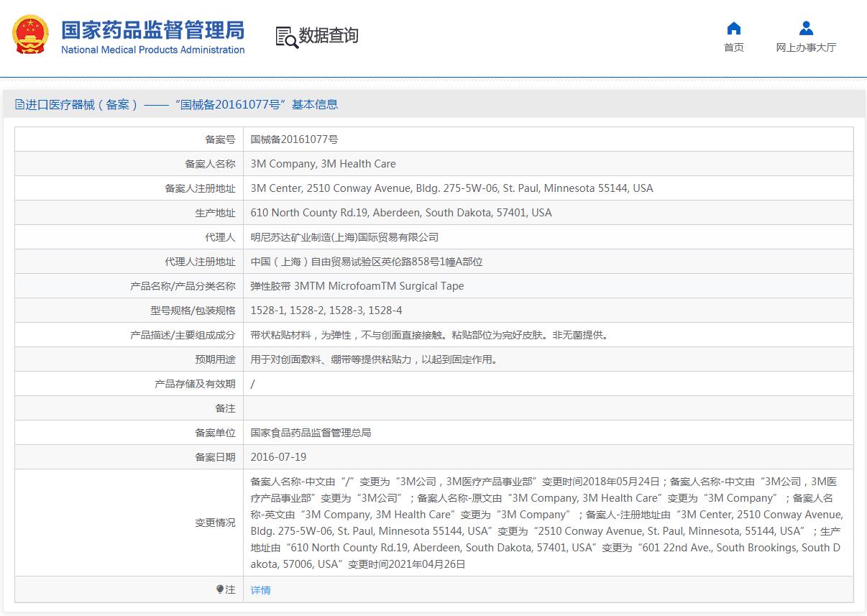Click the 产品描述/主要组成成分 row label
The height and width of the screenshot is (616, 867).
(183, 335)
